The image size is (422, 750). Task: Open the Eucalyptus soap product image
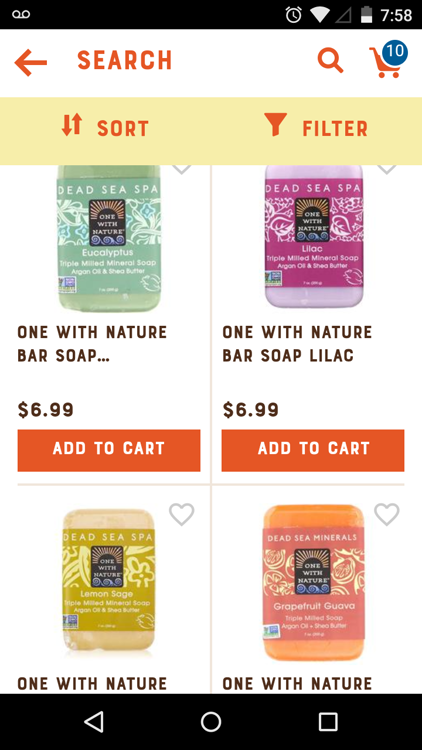coord(109,238)
